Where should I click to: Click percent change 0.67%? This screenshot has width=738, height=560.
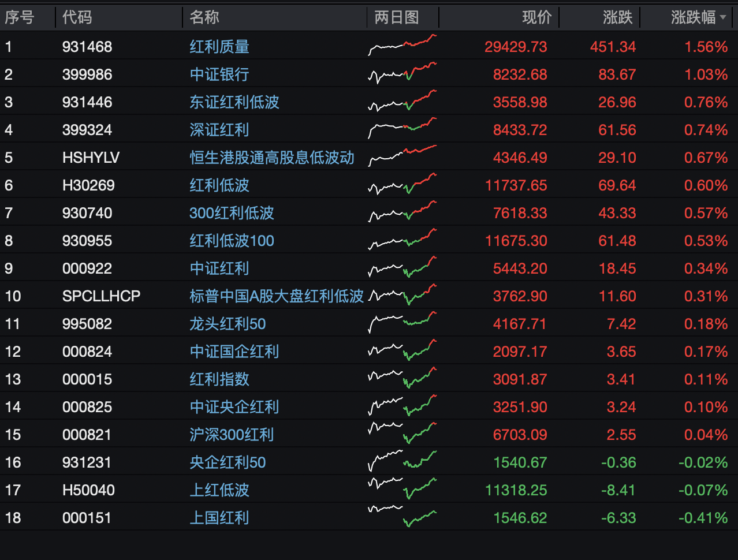706,158
